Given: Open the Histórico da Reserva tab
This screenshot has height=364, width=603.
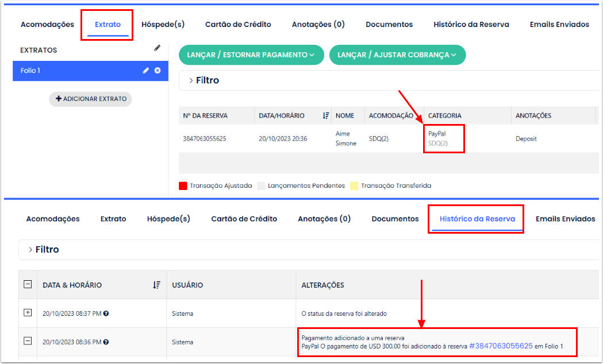Looking at the screenshot, I should coord(477,219).
